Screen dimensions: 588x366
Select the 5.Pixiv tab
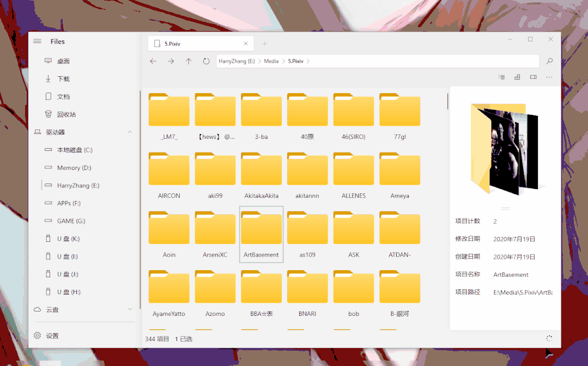(x=201, y=44)
